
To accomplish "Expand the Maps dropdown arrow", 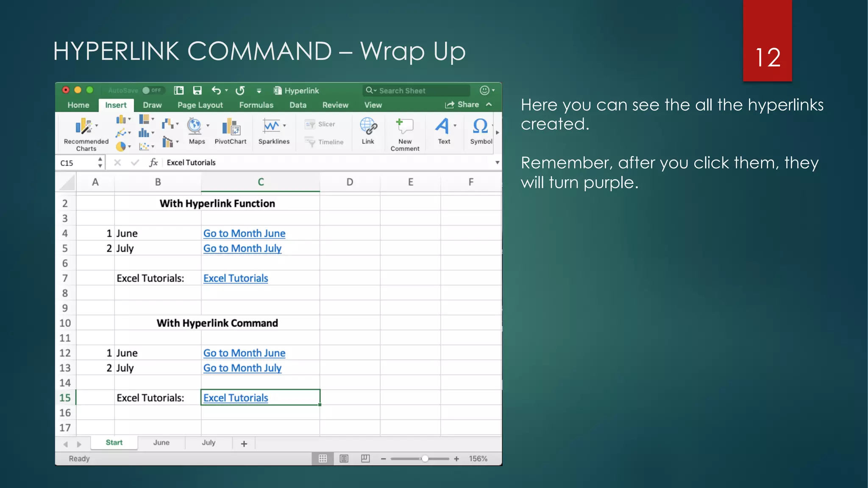I will pos(208,126).
